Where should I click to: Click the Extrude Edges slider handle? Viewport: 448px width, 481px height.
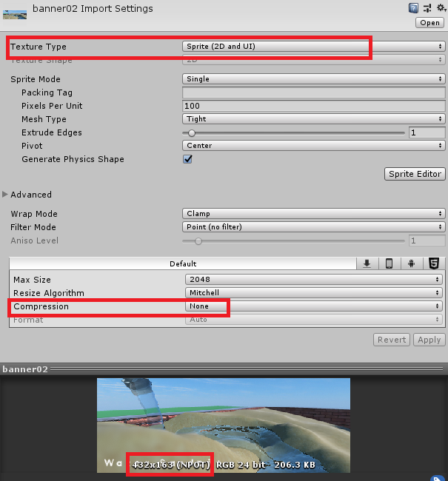(x=192, y=132)
